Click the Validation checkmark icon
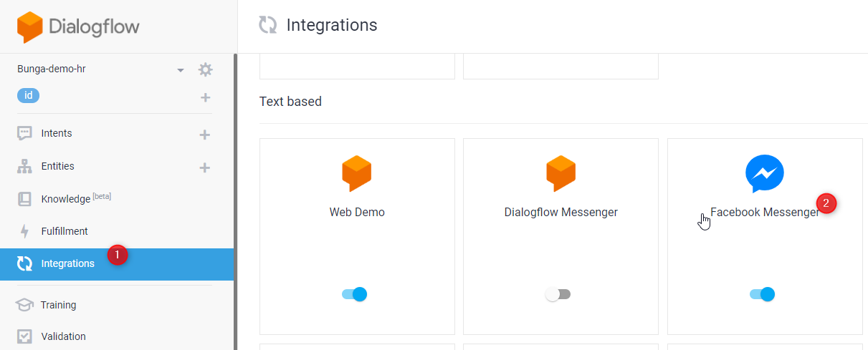The height and width of the screenshot is (350, 868). 24,336
